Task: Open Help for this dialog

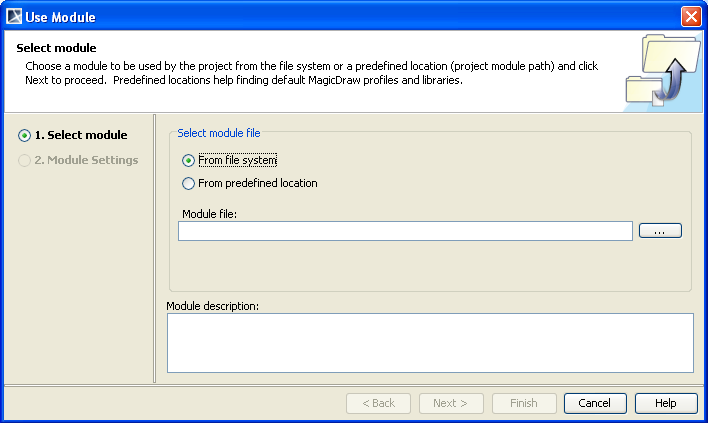Action: click(x=666, y=403)
